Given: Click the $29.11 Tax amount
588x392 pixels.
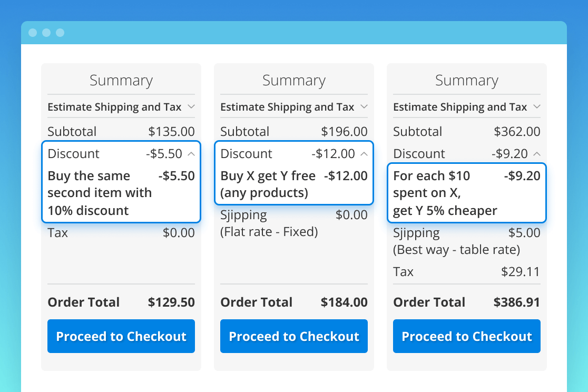Looking at the screenshot, I should click(521, 272).
